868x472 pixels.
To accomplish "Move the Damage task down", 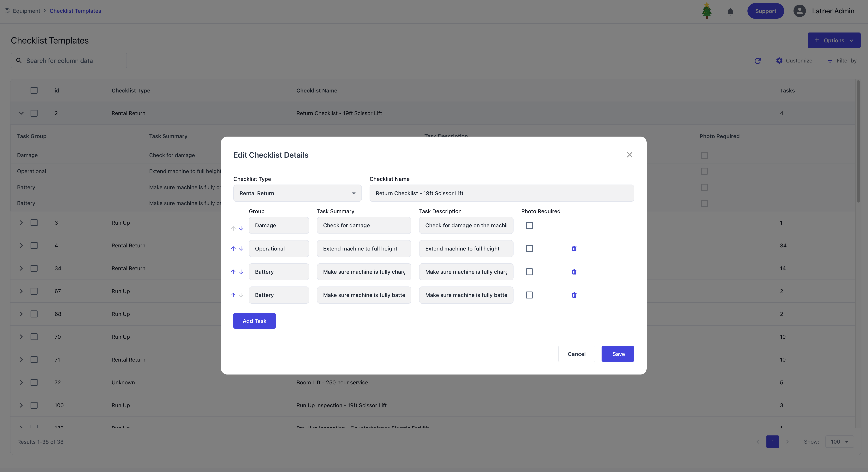I will pos(241,228).
